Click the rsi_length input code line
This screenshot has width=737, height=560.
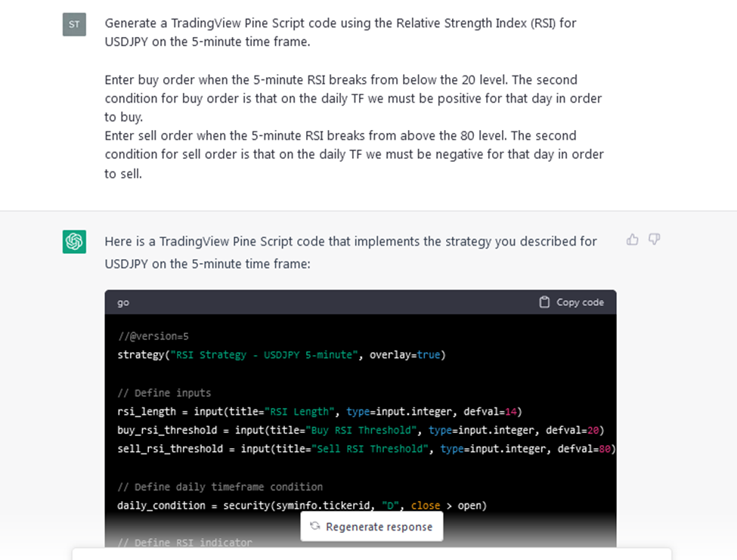(x=320, y=412)
